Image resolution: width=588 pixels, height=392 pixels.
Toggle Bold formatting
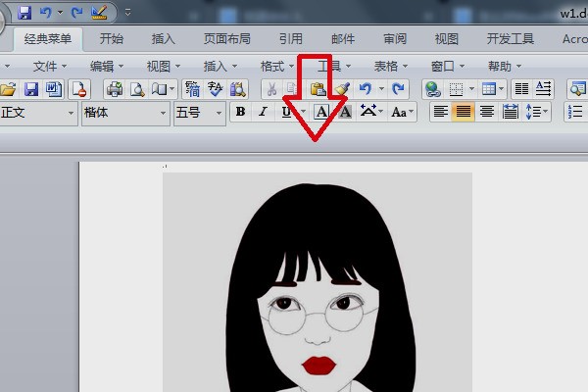[x=240, y=112]
